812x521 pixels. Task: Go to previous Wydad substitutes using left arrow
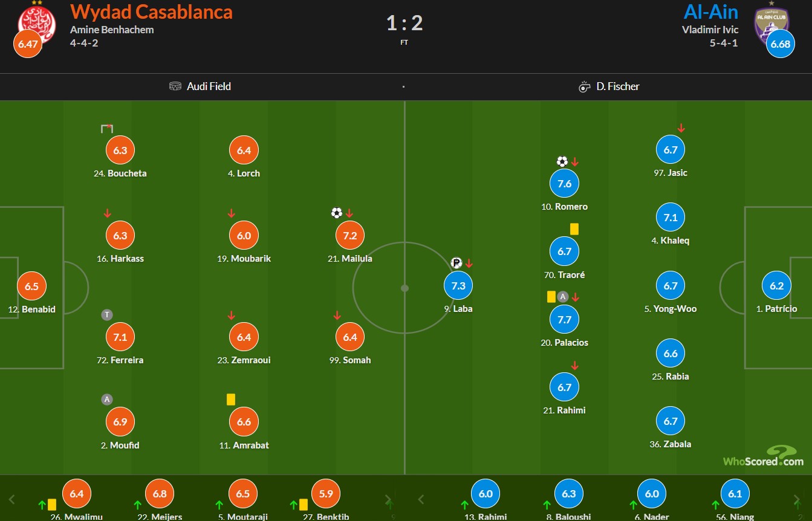[x=11, y=499]
